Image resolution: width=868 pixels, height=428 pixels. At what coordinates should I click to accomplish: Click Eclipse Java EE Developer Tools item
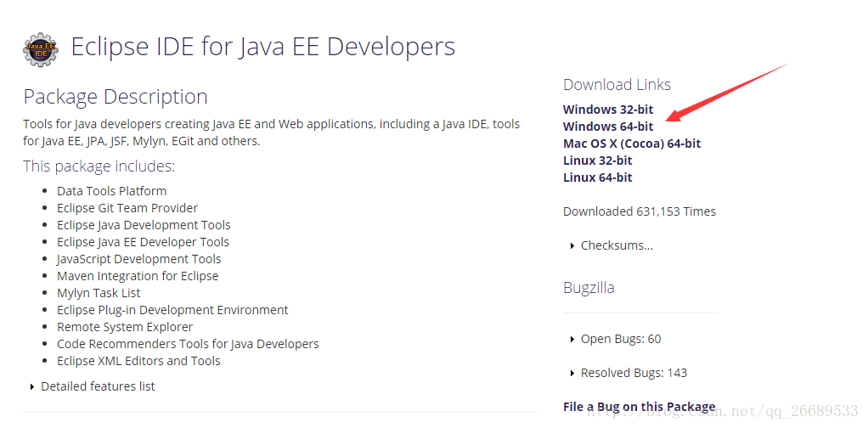pyautogui.click(x=143, y=242)
